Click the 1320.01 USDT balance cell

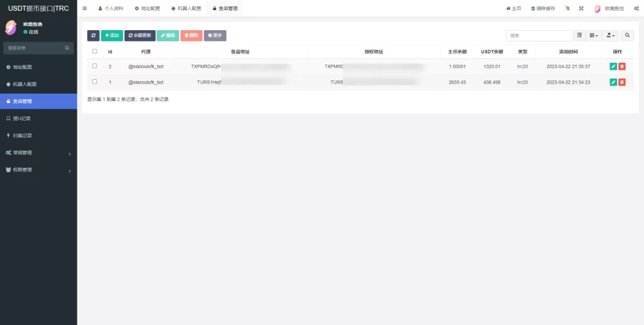pos(492,67)
